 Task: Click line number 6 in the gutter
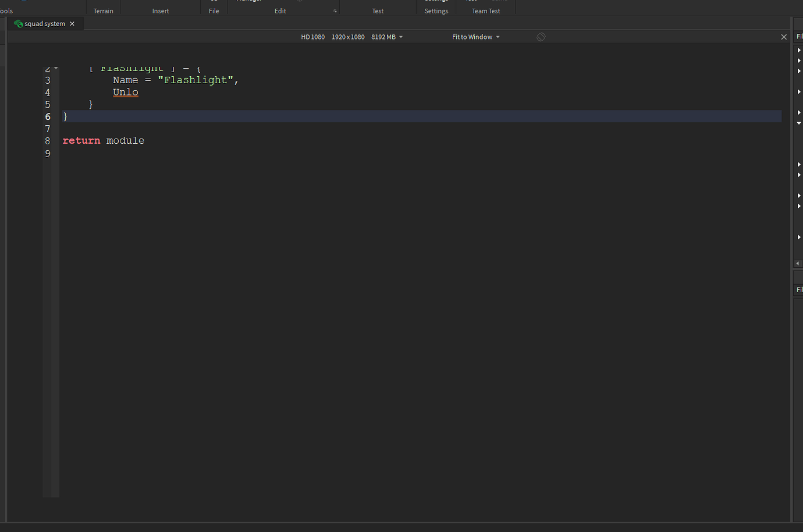point(48,116)
